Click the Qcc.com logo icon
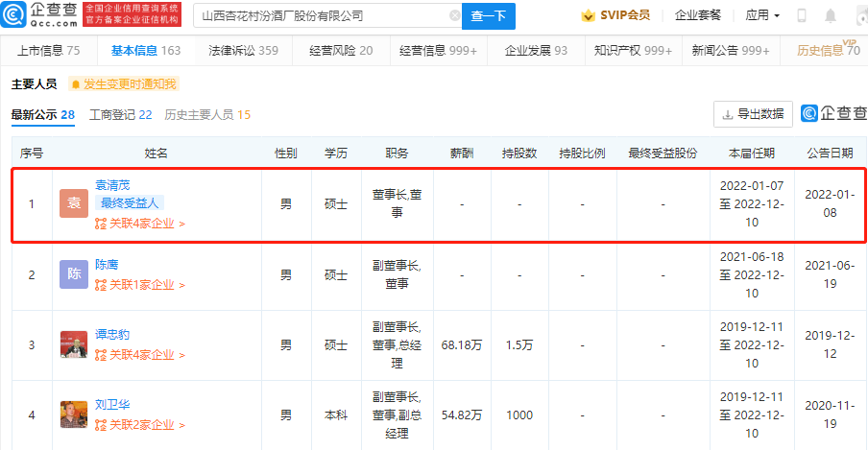This screenshot has height=450, width=868. coord(13,14)
